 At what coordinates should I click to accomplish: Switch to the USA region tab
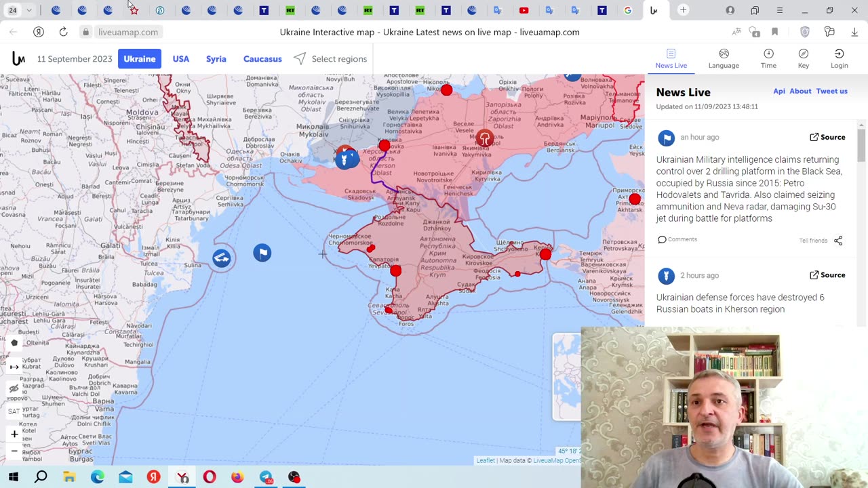(x=180, y=59)
